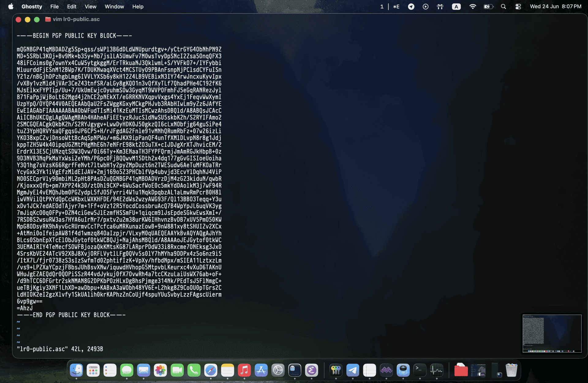Open the Window menu
588x383 pixels.
114,6
